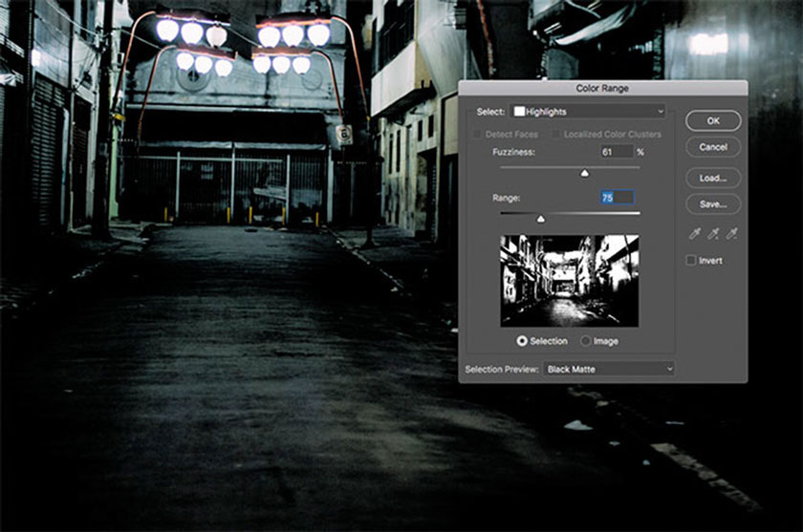This screenshot has height=532, width=803.
Task: Open the Select dropdown showing Highlights
Action: [586, 112]
